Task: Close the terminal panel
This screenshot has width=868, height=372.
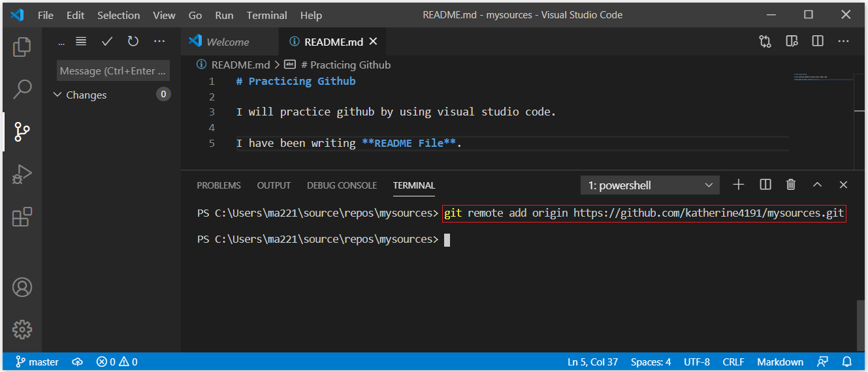Action: (x=843, y=185)
